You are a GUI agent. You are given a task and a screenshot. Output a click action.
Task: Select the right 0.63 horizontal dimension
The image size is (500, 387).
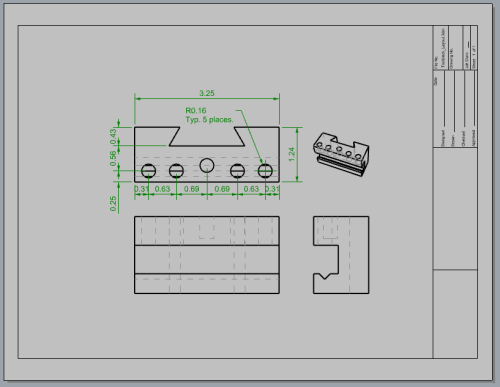tap(251, 189)
